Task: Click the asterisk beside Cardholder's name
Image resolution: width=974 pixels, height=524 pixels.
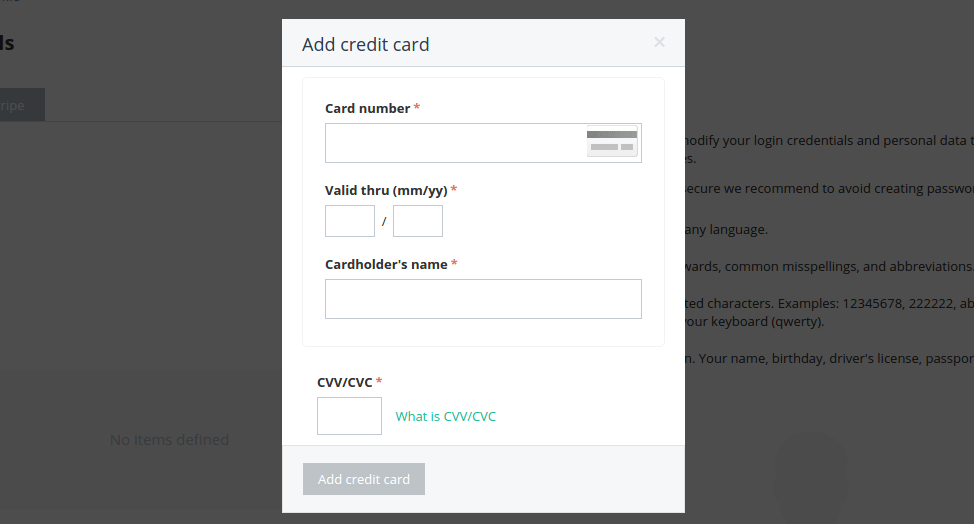Action: coord(455,264)
